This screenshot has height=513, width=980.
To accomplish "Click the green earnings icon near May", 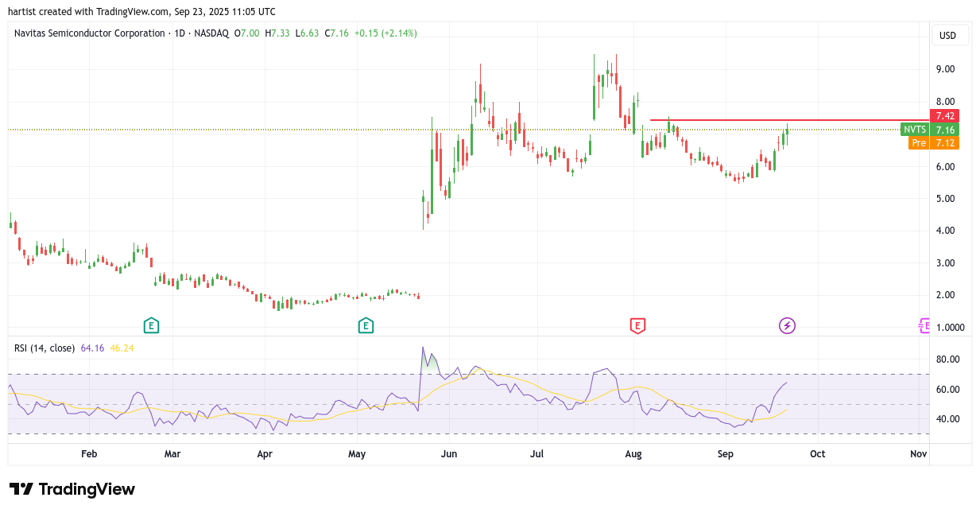I will pyautogui.click(x=366, y=325).
